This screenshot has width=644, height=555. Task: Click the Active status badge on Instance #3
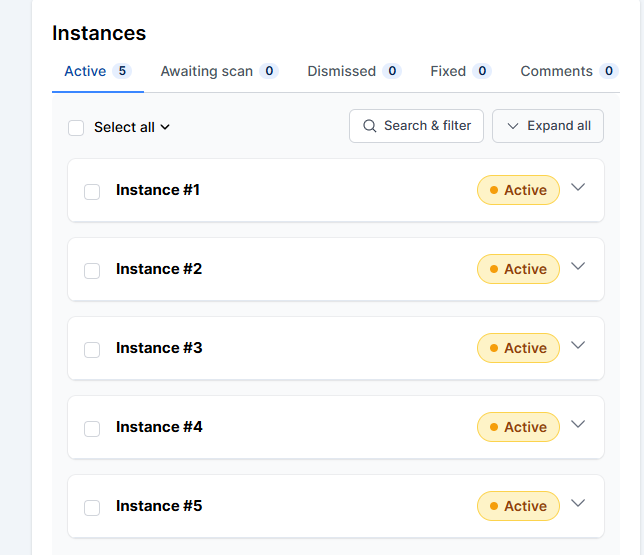pos(518,348)
